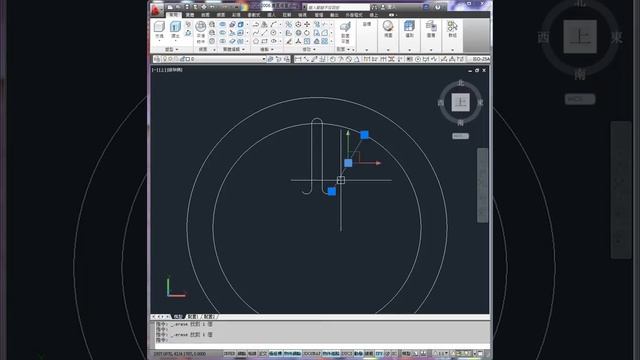Click the East (東) compass label on ViewCube
This screenshot has width=640, height=360.
(x=480, y=102)
